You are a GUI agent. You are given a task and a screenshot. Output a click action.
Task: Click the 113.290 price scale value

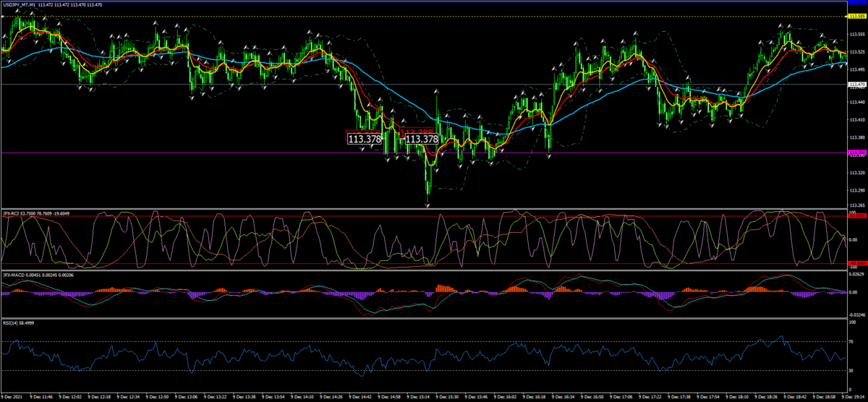pyautogui.click(x=856, y=190)
